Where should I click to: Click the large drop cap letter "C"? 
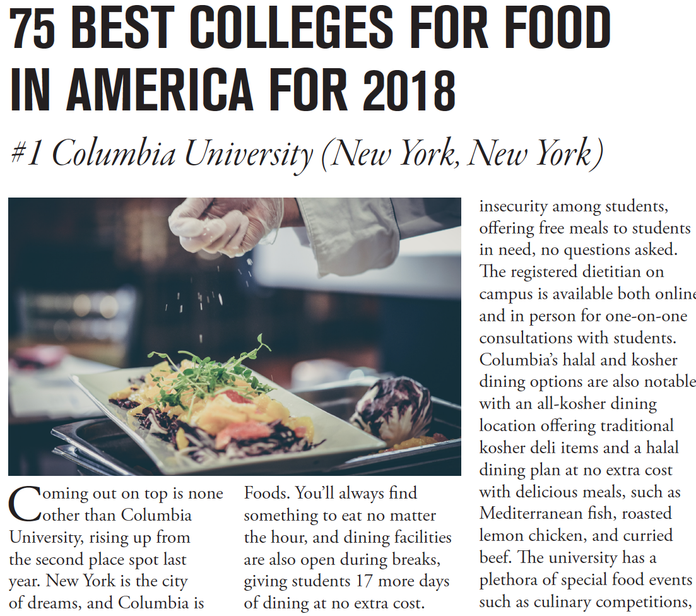click(23, 504)
